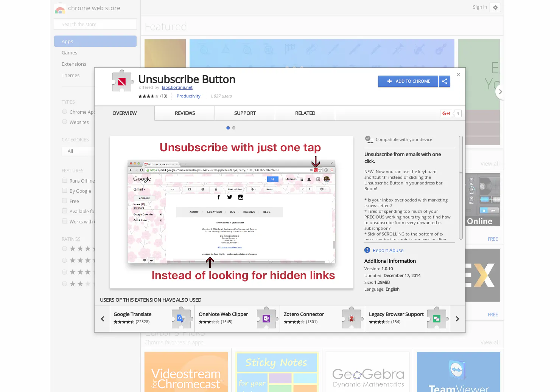
Task: Open Google Translate related item title
Action: pos(132,315)
